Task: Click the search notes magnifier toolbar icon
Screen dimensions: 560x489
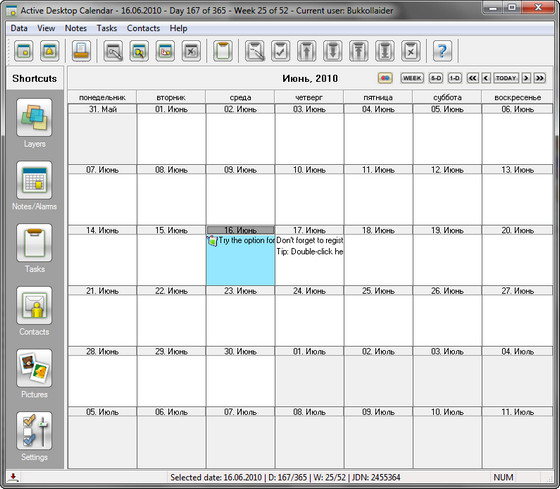Action: (139, 51)
